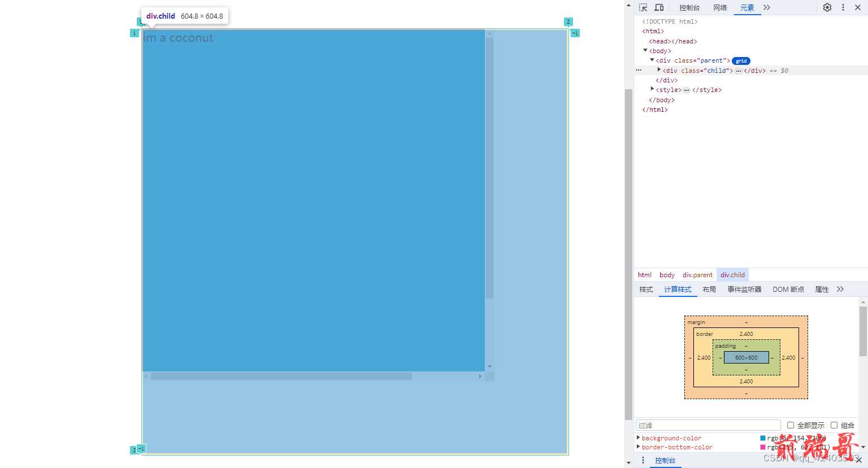Expand the background-color property
This screenshot has width=868, height=468.
point(639,438)
